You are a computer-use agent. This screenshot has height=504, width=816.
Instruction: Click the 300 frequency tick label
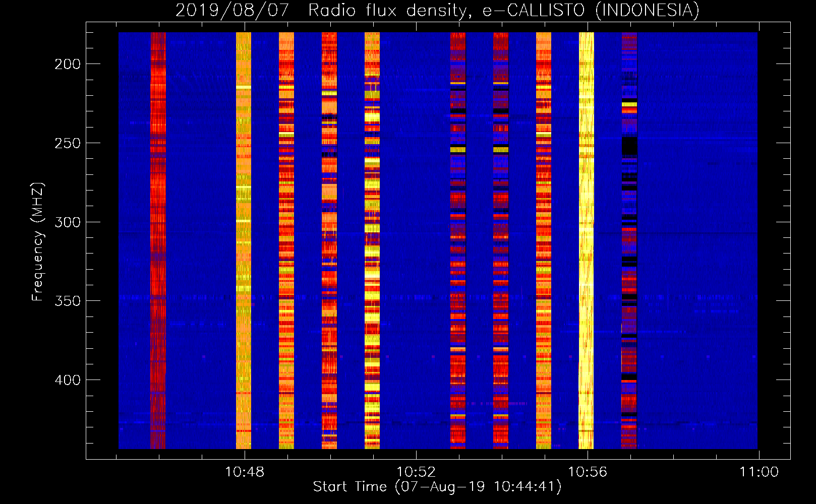68,222
